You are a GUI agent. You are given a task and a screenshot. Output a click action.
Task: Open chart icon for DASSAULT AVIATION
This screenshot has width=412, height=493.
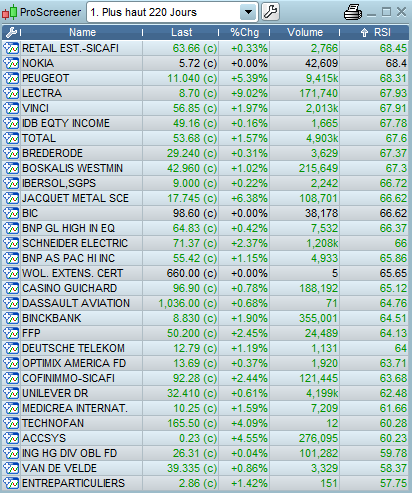pos(11,303)
